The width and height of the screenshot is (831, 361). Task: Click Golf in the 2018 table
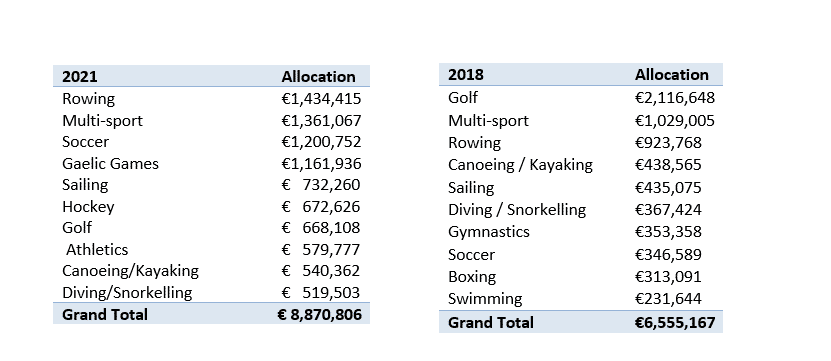[463, 98]
